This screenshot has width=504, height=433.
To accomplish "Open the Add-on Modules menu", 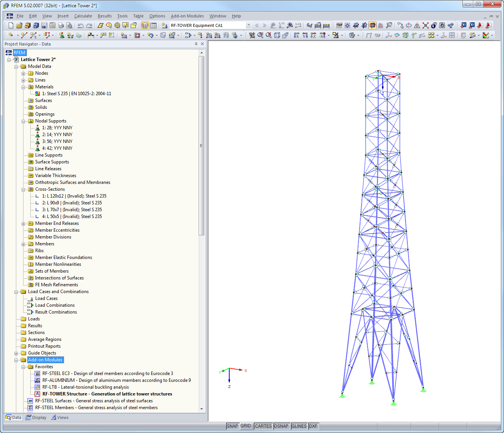I will [187, 16].
